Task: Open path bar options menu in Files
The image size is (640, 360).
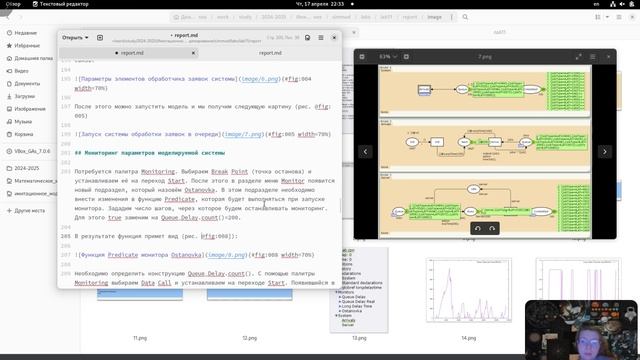Action: [x=451, y=17]
